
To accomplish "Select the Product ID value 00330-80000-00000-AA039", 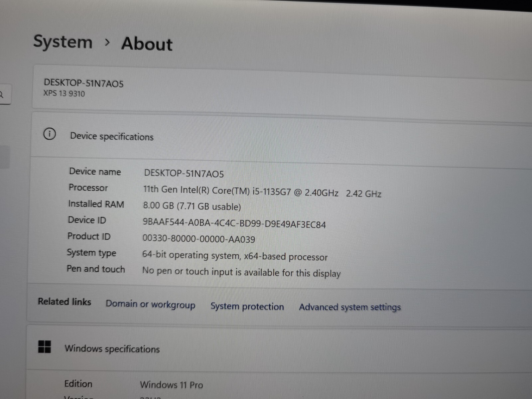I will [199, 239].
